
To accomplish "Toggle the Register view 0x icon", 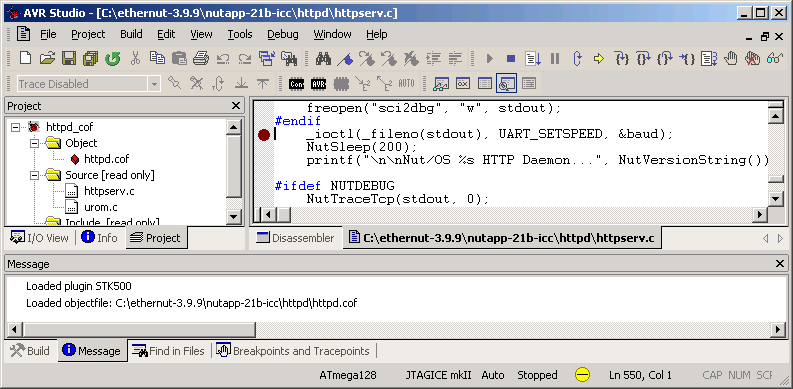I will point(463,83).
